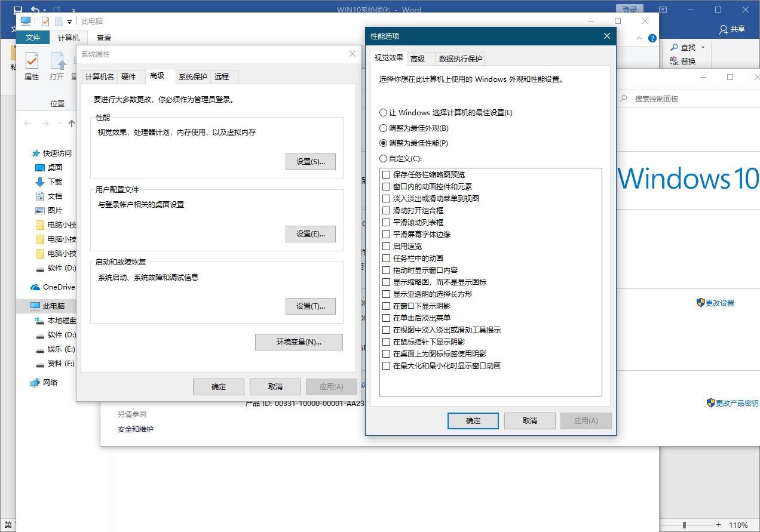Click 设置(E)... under 用户配置文件
Screen dimensions: 760x532
(x=311, y=234)
